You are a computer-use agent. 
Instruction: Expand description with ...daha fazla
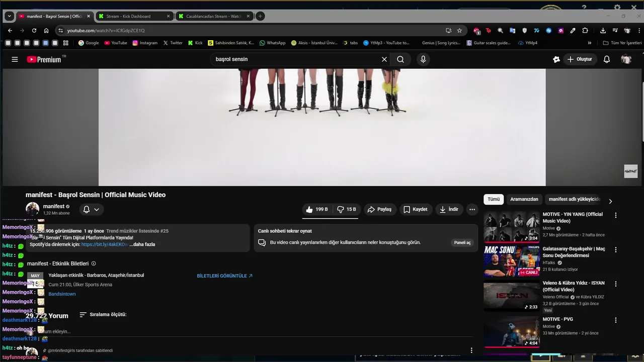pyautogui.click(x=142, y=244)
